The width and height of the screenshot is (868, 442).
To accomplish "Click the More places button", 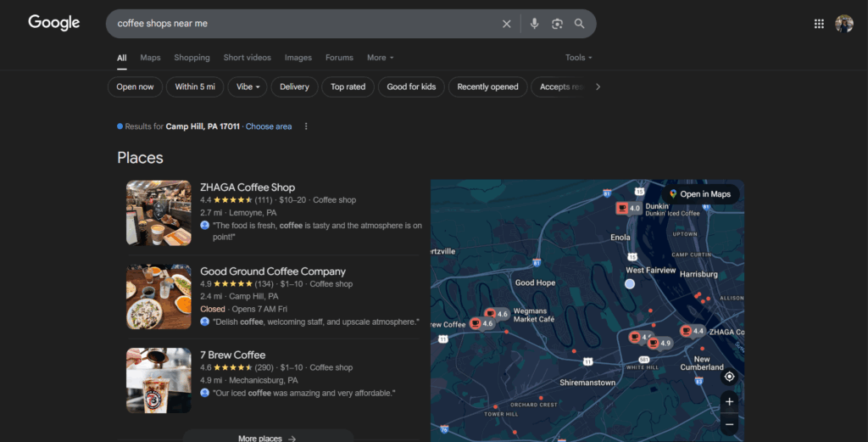I will (268, 438).
